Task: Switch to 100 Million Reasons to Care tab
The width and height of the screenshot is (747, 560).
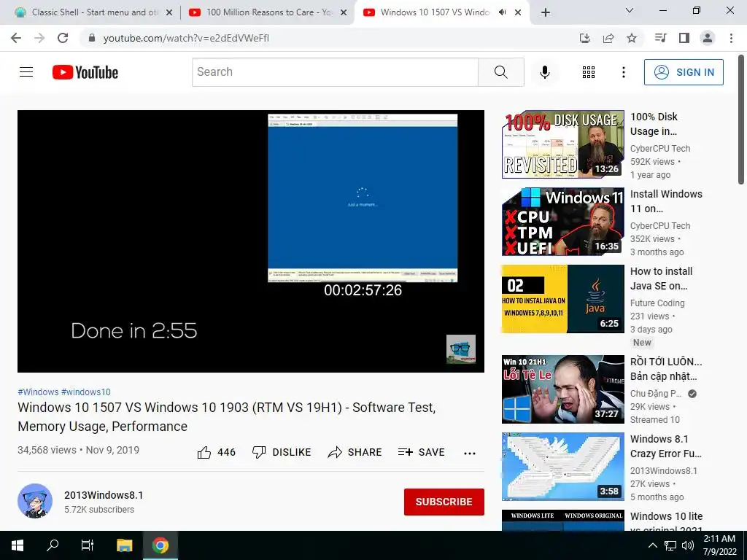Action: [x=268, y=12]
